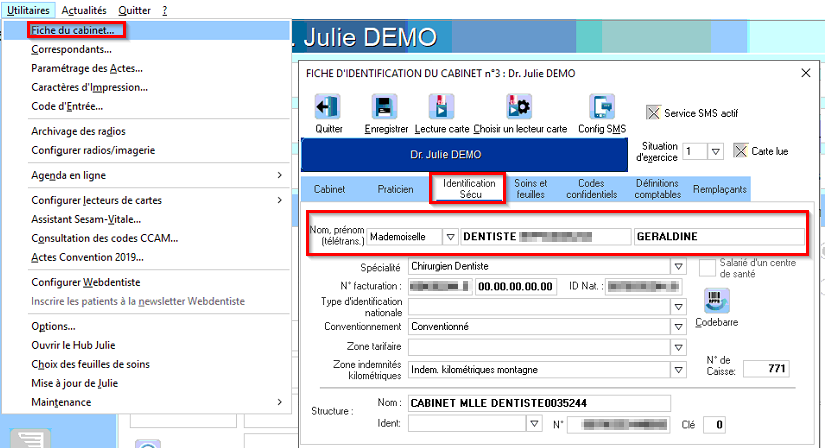Open the Codes confidentiels tab
The image size is (825, 448).
pos(591,189)
